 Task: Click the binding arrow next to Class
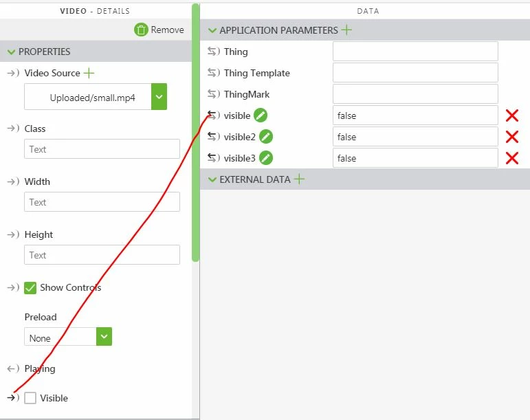point(13,129)
